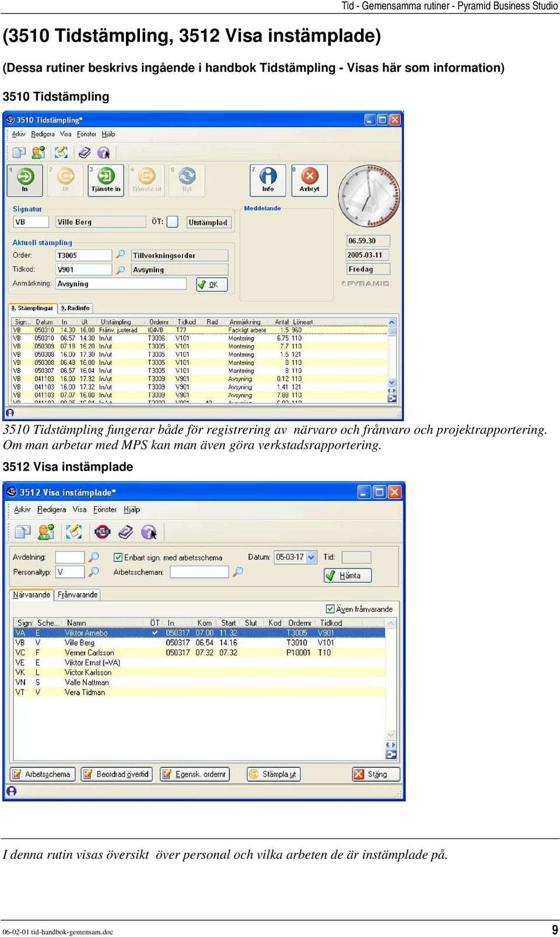The width and height of the screenshot is (560, 937).
Task: Click magnifier lookup beside Personaltyp field
Action: [x=93, y=572]
